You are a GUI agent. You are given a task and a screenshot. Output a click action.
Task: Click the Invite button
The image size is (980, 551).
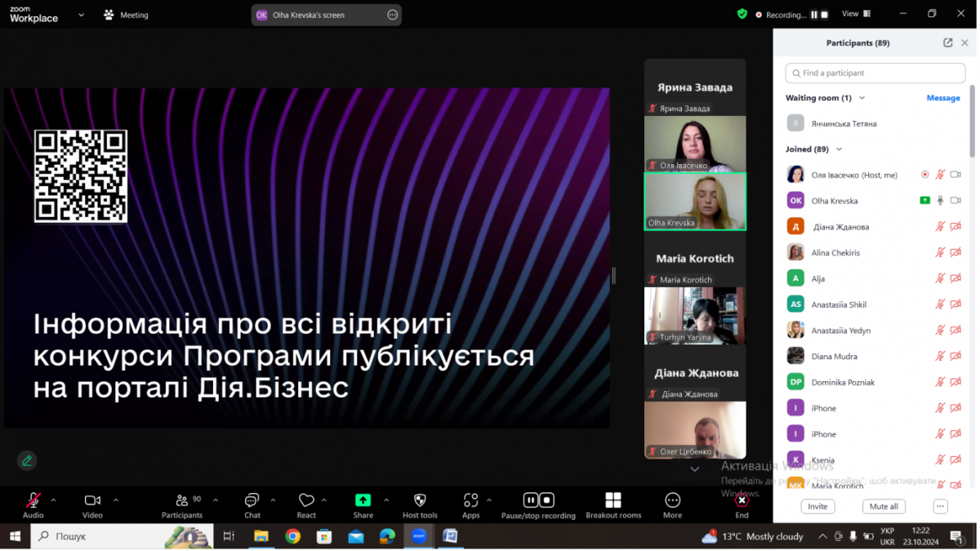tap(817, 506)
